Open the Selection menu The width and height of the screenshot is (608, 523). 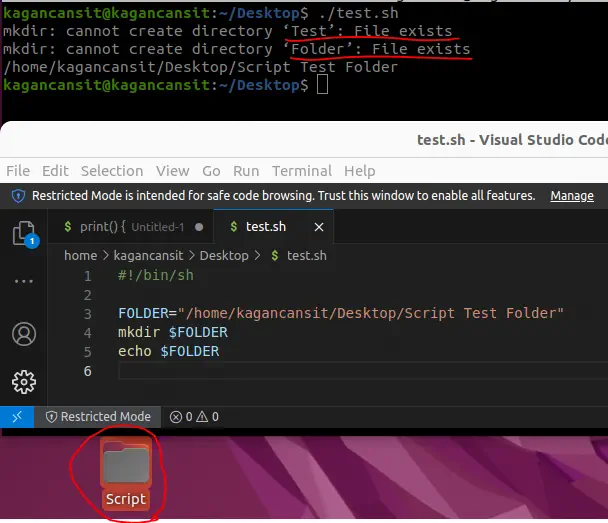(x=112, y=171)
